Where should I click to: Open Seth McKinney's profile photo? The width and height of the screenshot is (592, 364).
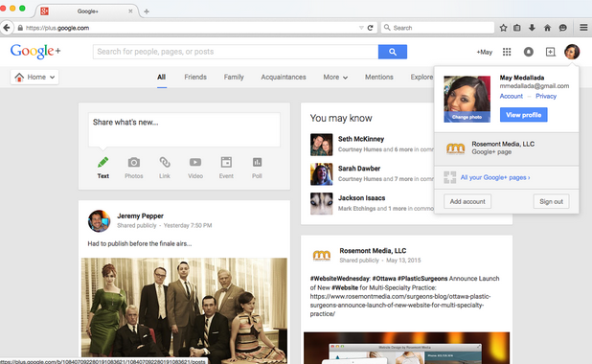tap(321, 145)
